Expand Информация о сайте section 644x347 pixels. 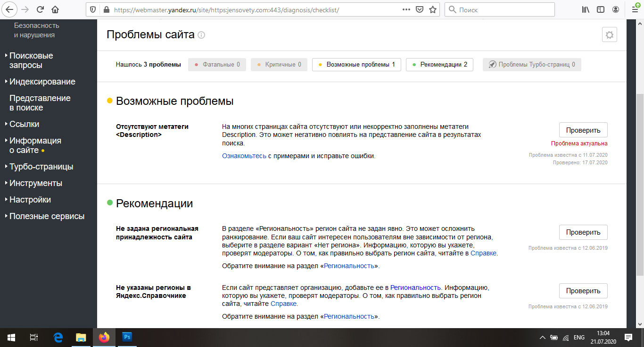35,145
